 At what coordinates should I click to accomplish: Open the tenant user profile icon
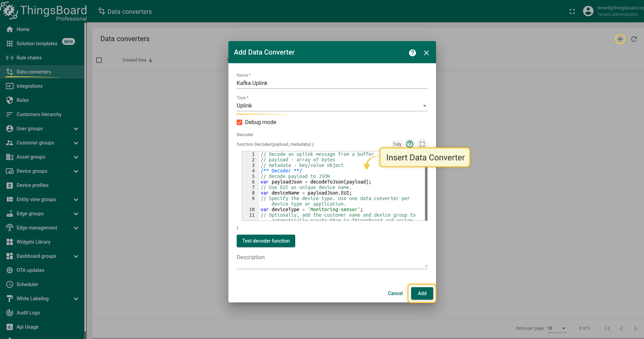tap(588, 11)
